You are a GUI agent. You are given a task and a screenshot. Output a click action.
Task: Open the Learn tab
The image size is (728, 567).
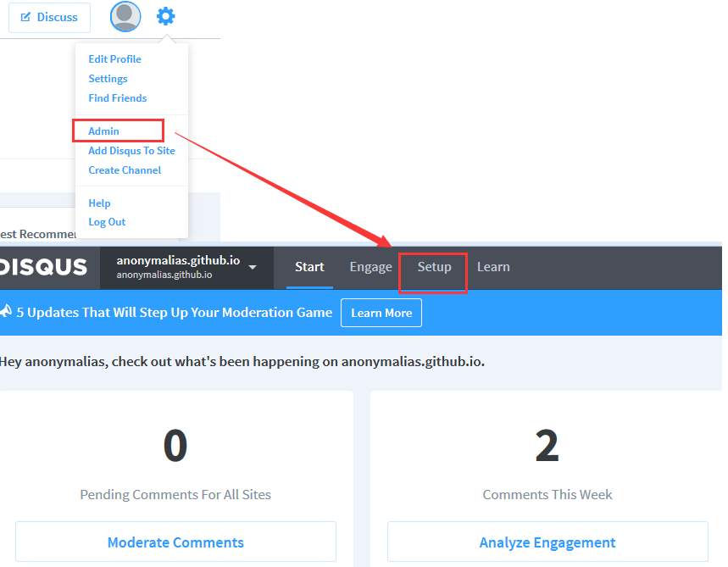(493, 267)
